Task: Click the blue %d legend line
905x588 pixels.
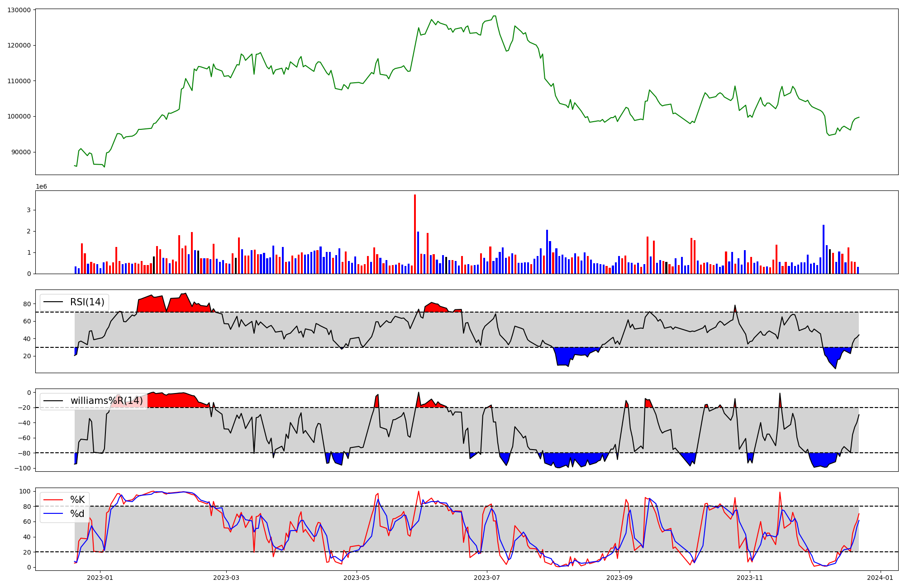Action: (x=53, y=514)
